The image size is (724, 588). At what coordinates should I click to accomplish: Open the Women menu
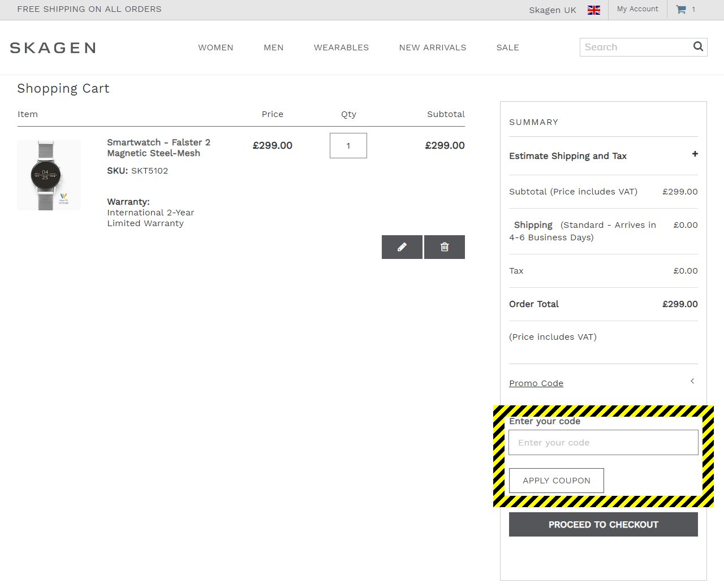coord(216,47)
